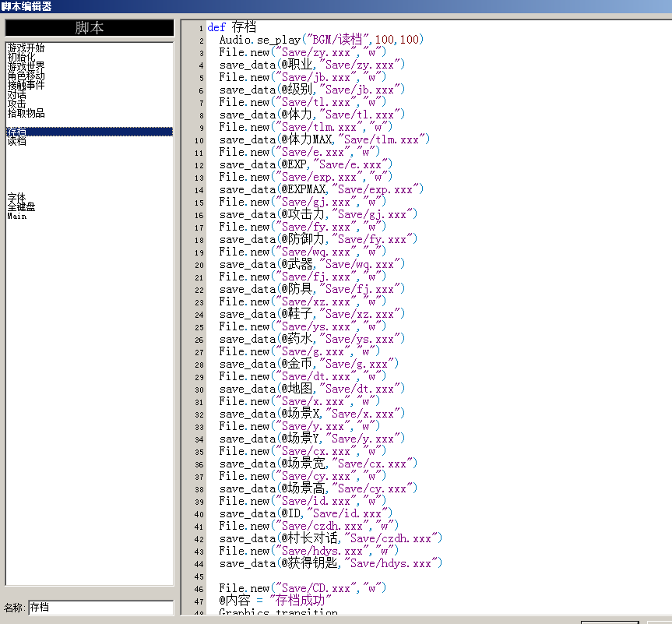The image size is (672, 624).
Task: Place cursor on save_data(@地图 line
Action: point(312,389)
